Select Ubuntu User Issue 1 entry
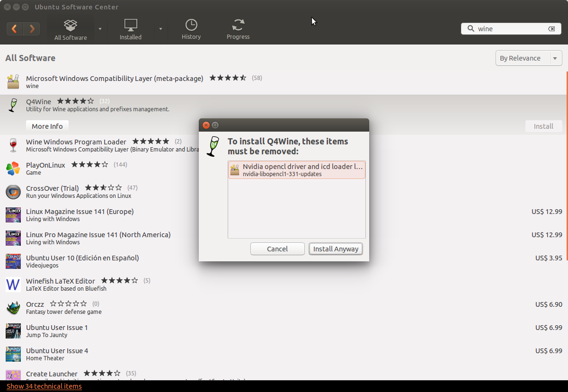 click(57, 327)
